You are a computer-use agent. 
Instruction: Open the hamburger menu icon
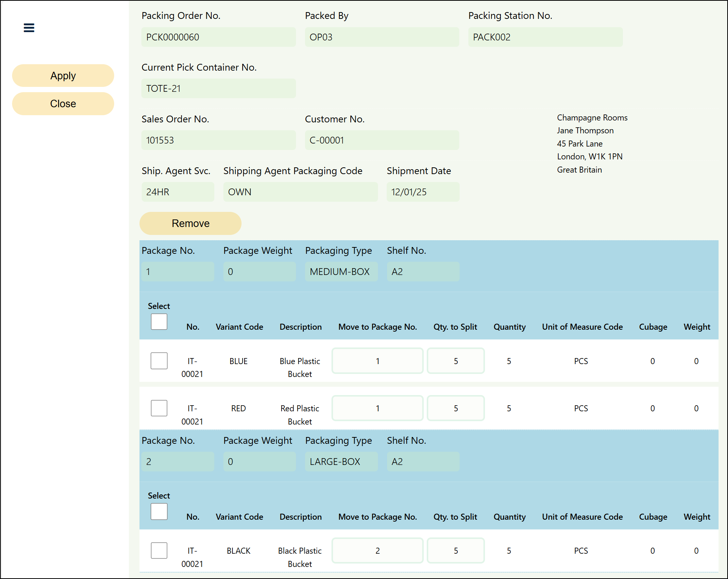click(29, 28)
